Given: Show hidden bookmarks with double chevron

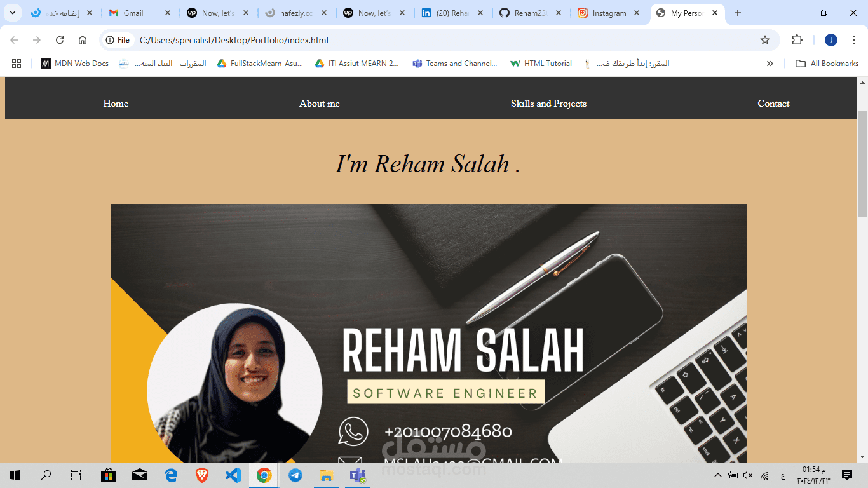Looking at the screenshot, I should point(770,64).
